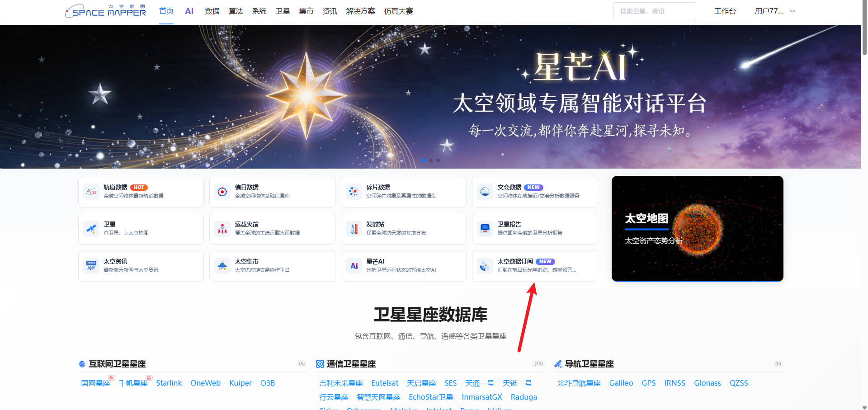Open the Kuiper constellation link

coord(240,383)
